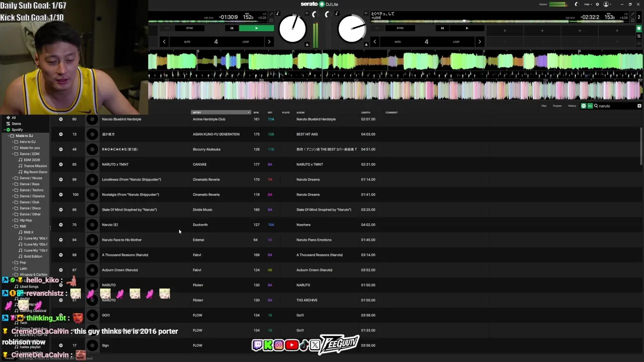Sort library by ALBUM column
Image resolution: width=644 pixels, height=362 pixels.
click(300, 113)
